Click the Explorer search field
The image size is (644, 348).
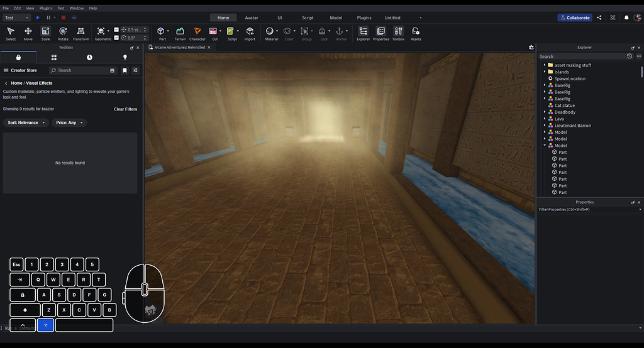tap(582, 57)
